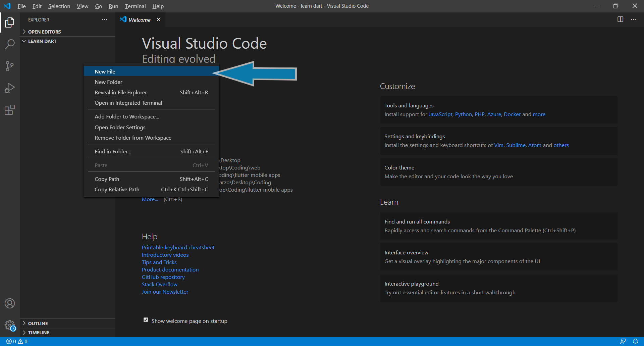Open Find and run all commands card
644x346 pixels.
(498, 226)
